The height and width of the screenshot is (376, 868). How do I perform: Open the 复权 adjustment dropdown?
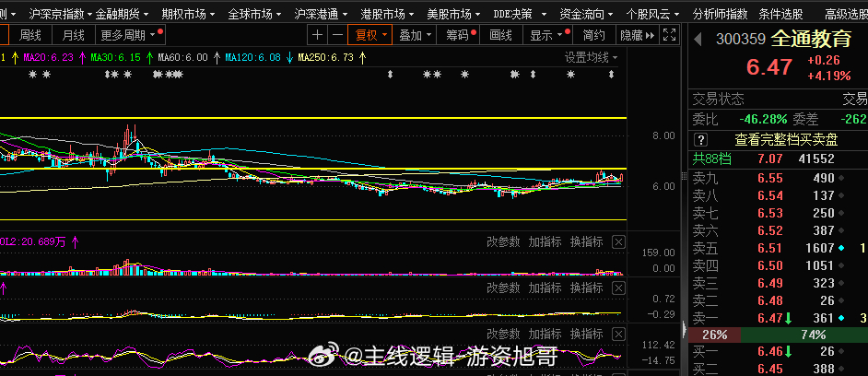(370, 35)
